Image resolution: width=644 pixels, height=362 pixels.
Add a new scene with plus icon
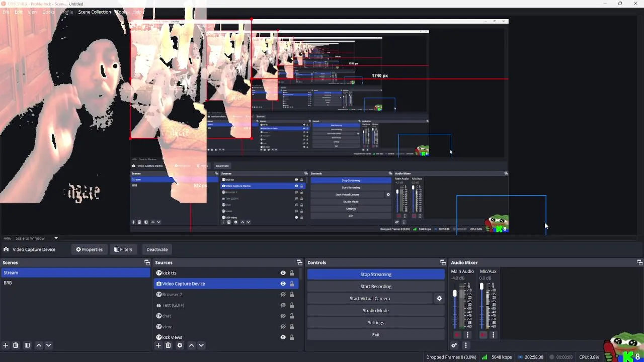click(x=6, y=345)
